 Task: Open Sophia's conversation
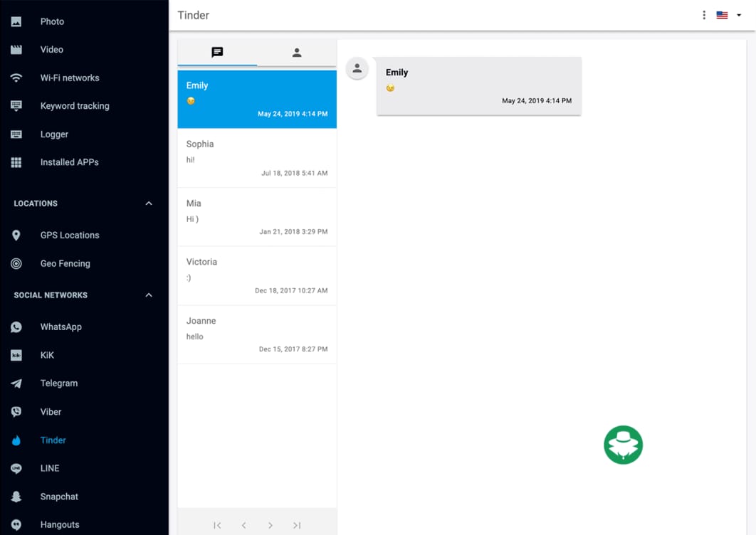click(x=256, y=158)
